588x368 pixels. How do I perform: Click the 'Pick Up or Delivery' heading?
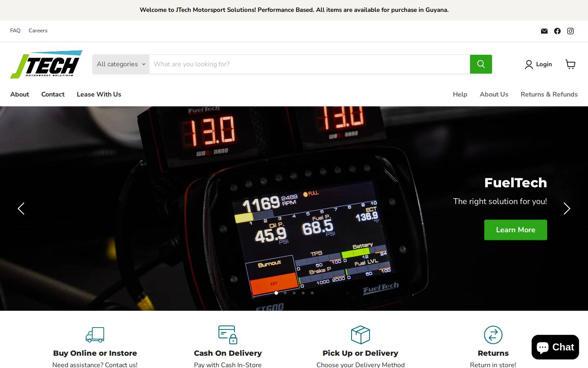tap(361, 353)
